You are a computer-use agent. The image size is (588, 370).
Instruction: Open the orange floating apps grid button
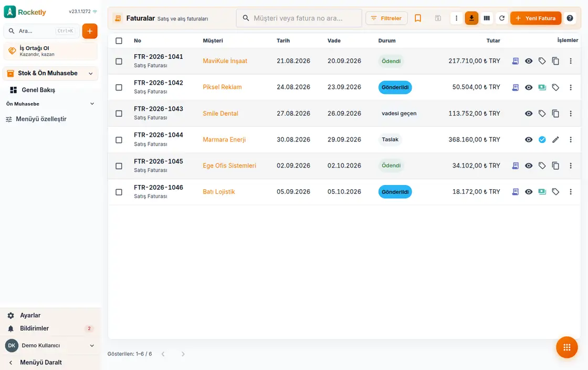click(x=566, y=347)
